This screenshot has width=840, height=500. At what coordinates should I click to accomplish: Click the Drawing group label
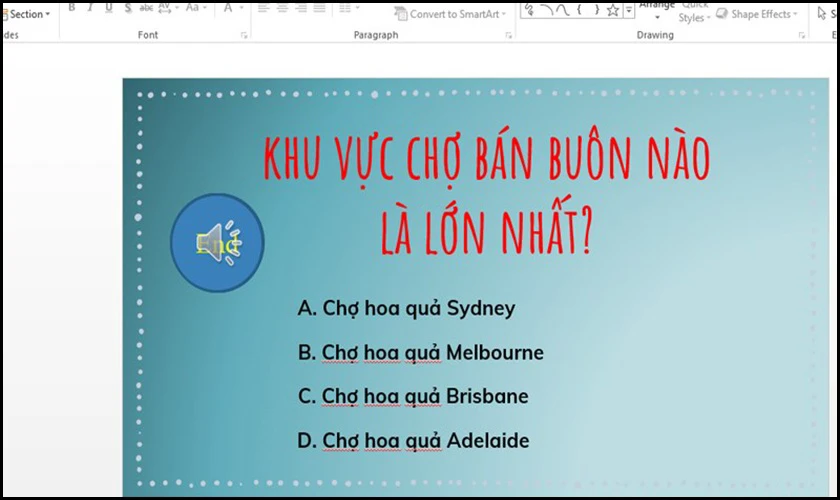(x=655, y=35)
